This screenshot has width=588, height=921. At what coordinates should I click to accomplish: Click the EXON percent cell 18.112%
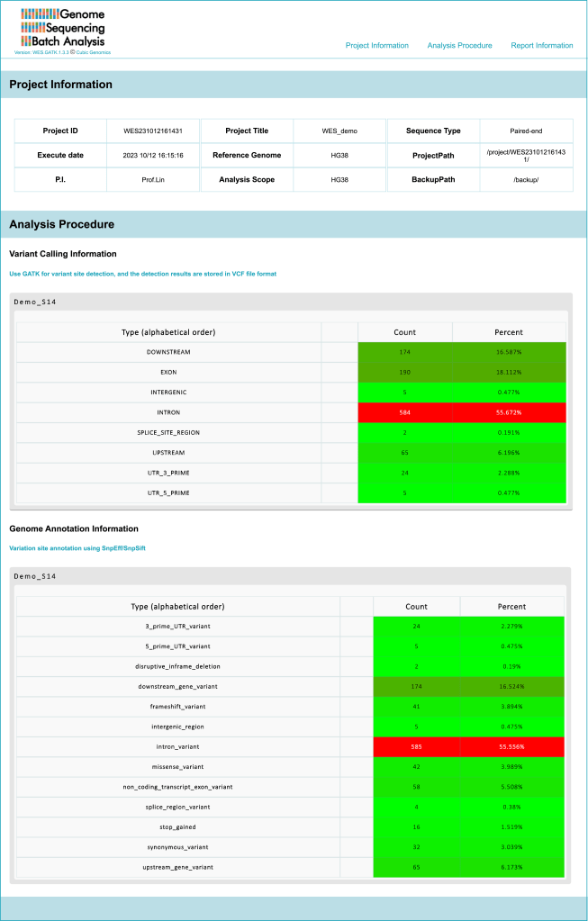pos(509,372)
